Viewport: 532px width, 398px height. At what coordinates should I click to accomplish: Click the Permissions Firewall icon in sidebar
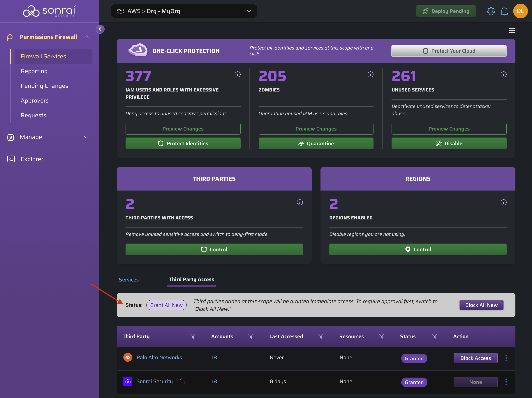tap(10, 37)
